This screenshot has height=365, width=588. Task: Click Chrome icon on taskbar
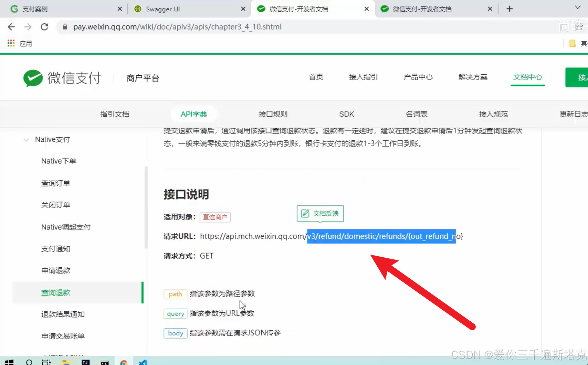click(x=124, y=363)
